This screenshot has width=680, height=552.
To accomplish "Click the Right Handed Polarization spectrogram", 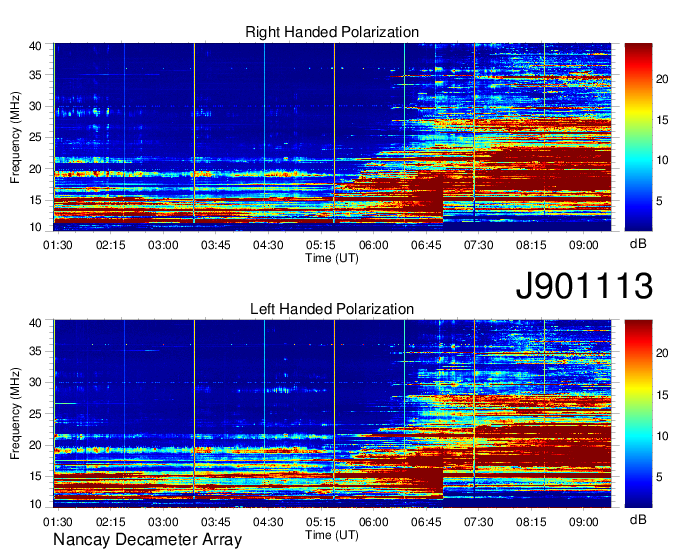I will pyautogui.click(x=332, y=137).
